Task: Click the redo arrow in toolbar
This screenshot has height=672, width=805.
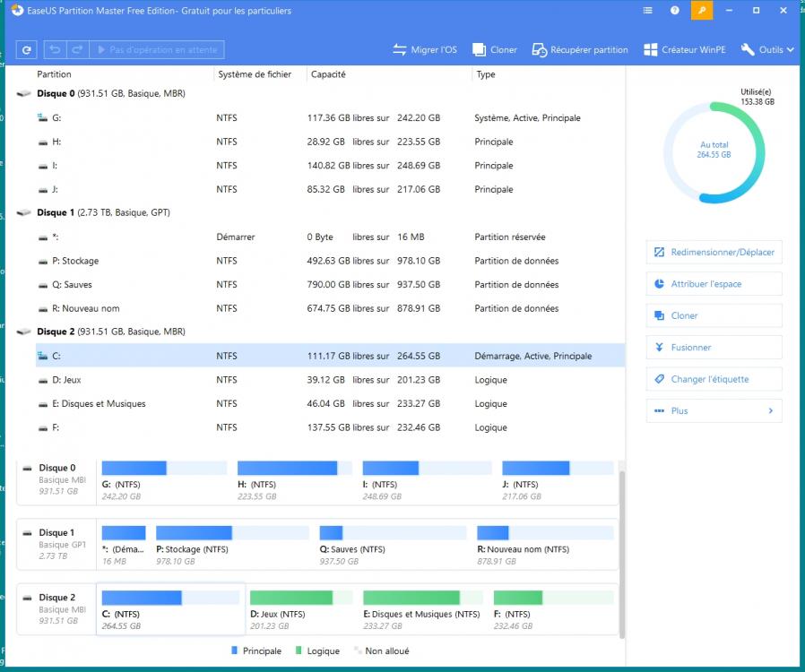Action: pos(77,50)
